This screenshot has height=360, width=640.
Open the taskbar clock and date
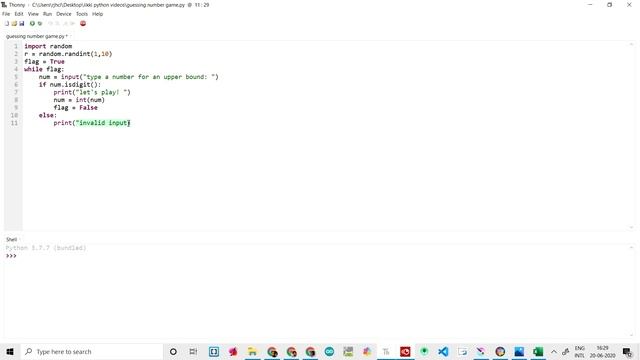[602, 351]
